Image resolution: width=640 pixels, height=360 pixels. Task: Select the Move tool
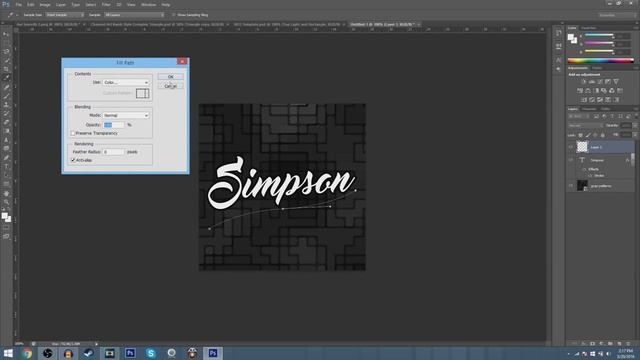(7, 34)
